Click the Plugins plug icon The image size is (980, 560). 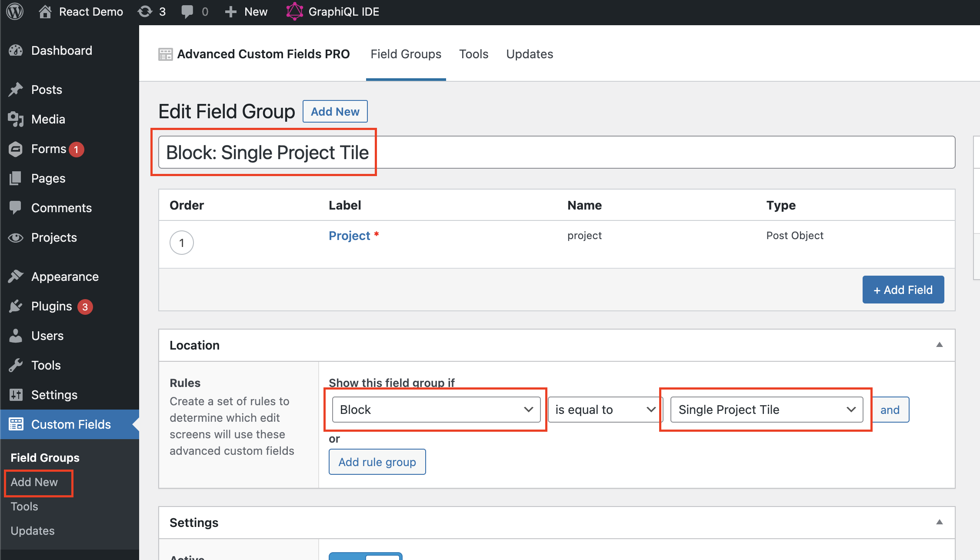click(x=16, y=306)
